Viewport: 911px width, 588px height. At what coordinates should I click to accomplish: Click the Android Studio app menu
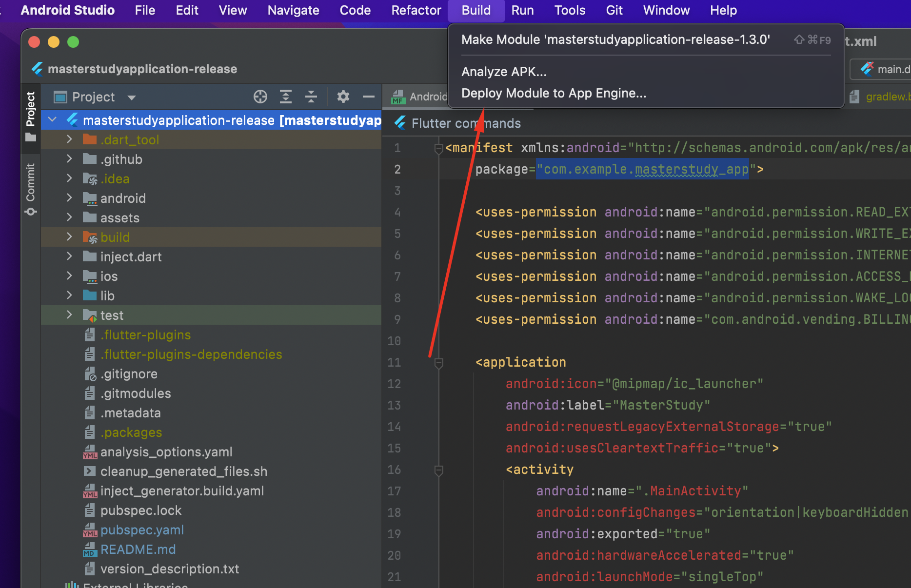[x=68, y=10]
